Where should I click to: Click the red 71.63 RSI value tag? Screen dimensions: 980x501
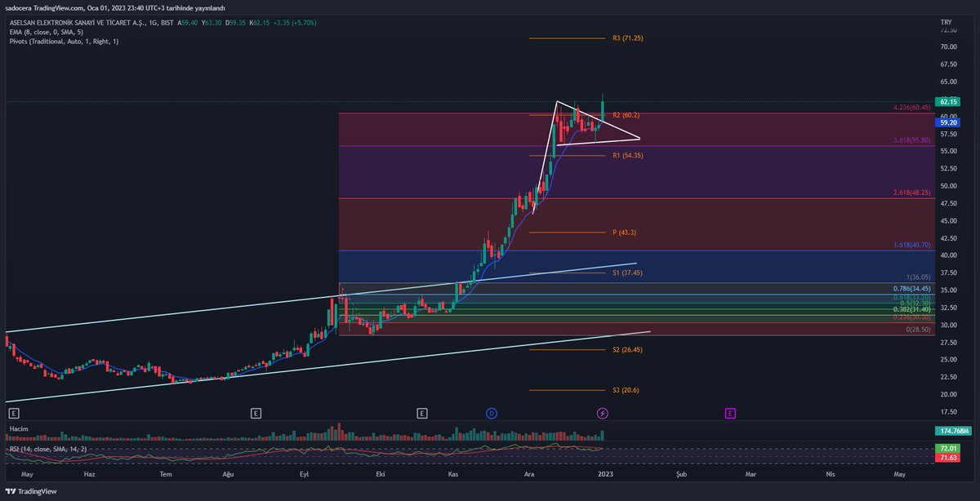click(949, 459)
